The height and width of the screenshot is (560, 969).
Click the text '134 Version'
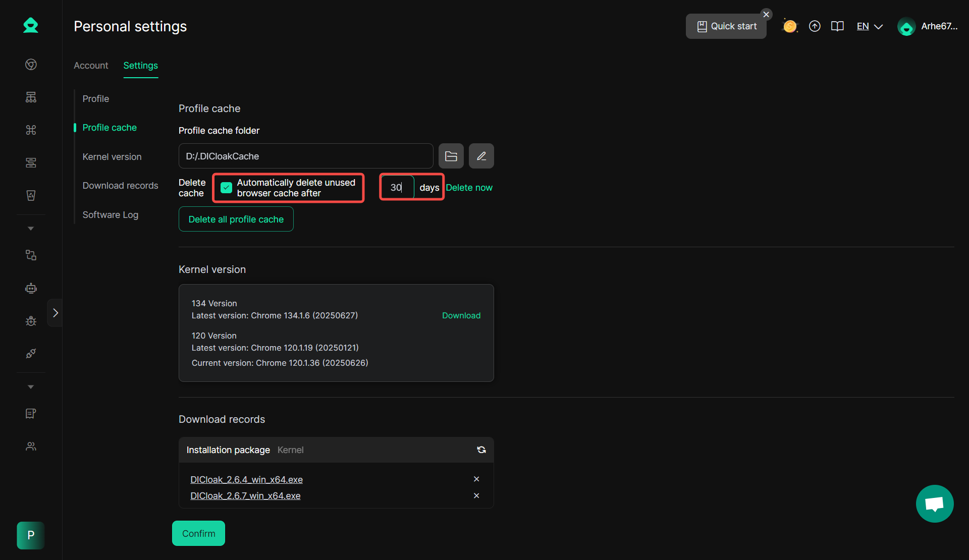214,304
